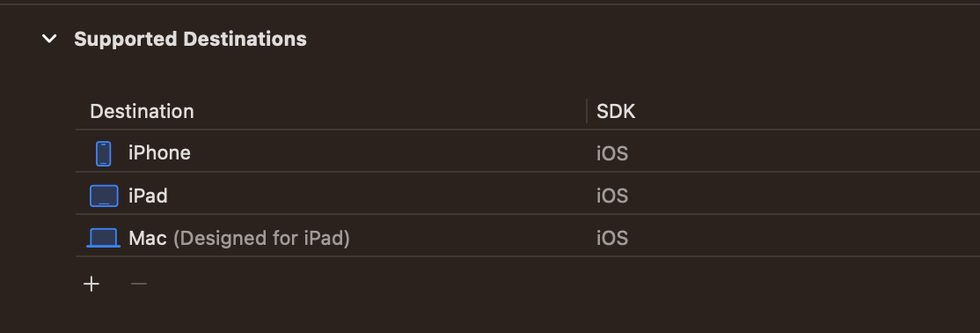Remove destination with the minus button
This screenshot has height=333, width=980.
(x=139, y=285)
